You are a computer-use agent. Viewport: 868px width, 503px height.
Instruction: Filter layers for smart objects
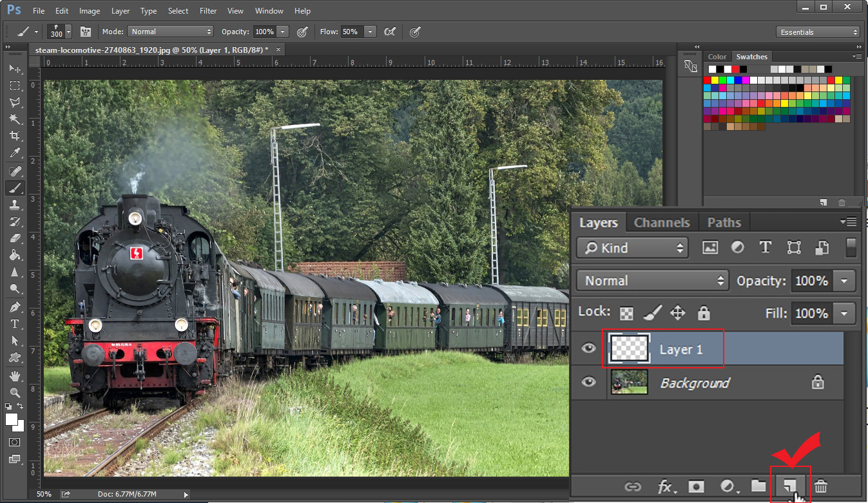click(x=822, y=248)
